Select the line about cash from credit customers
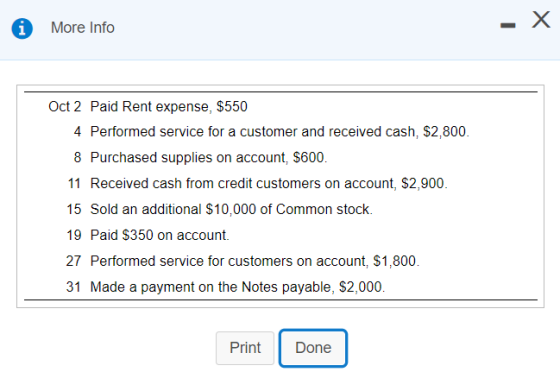This screenshot has width=560, height=372. [x=269, y=184]
